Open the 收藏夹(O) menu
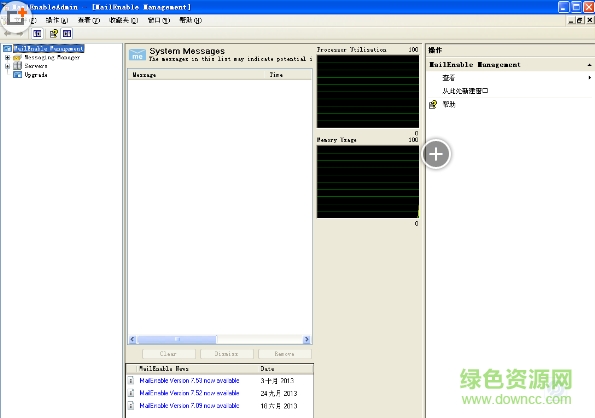Viewport: 595px width, 418px height. pos(123,20)
